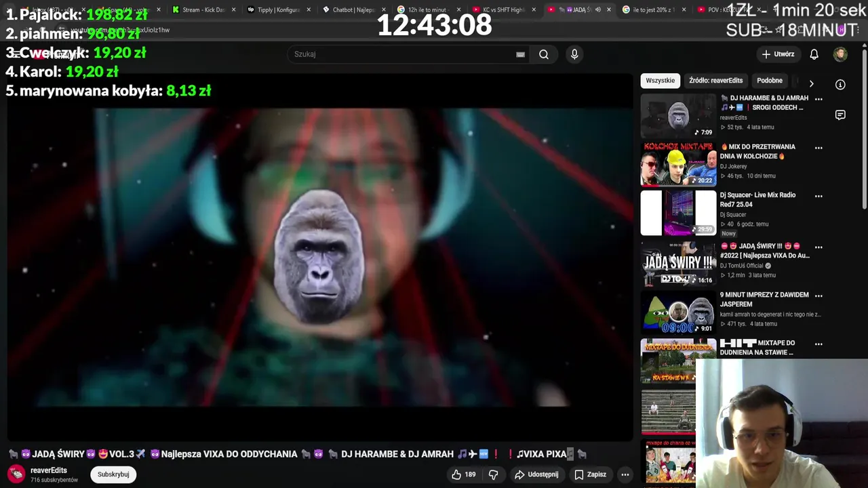The width and height of the screenshot is (868, 488).
Task: Close the '12h ile to minut' tab
Action: (x=458, y=10)
